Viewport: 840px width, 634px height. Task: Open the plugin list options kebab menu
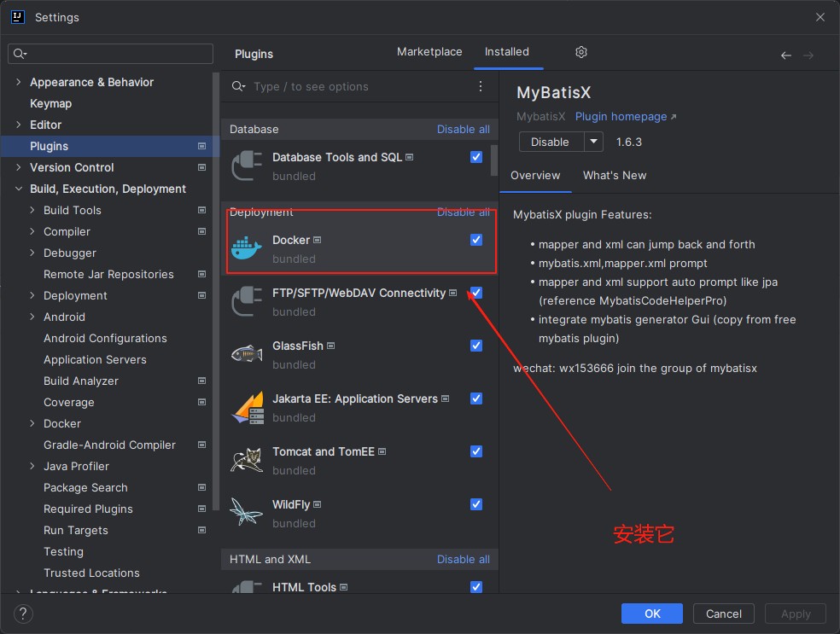481,86
